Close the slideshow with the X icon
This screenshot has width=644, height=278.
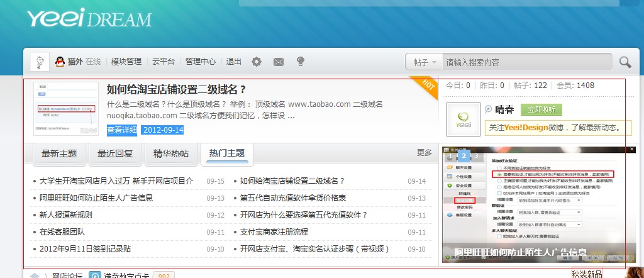coord(632,150)
